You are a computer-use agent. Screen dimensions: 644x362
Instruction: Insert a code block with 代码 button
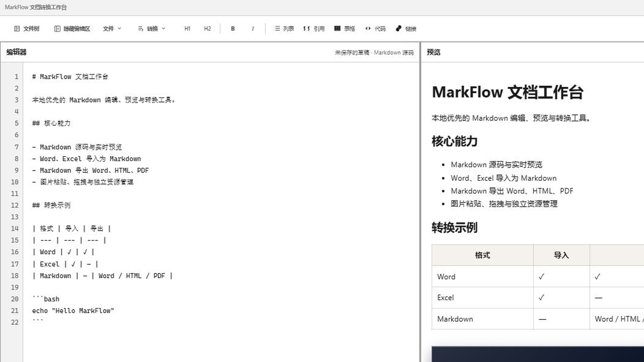(x=375, y=29)
